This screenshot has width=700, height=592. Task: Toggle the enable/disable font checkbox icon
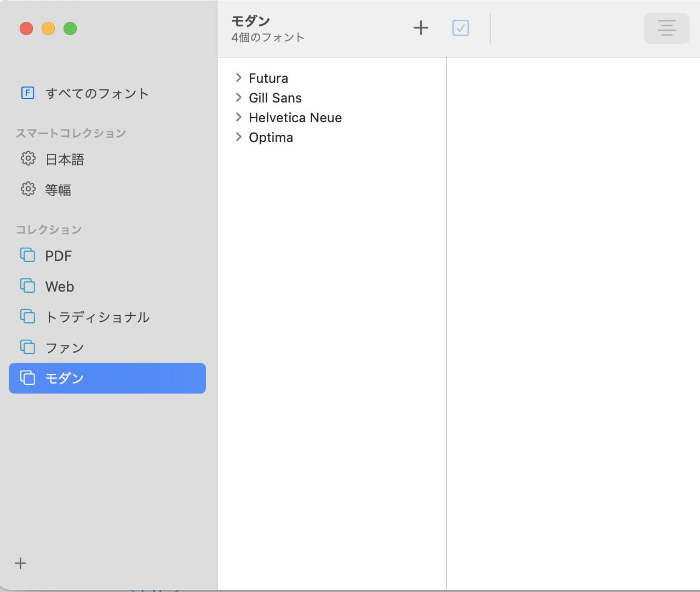pyautogui.click(x=461, y=28)
